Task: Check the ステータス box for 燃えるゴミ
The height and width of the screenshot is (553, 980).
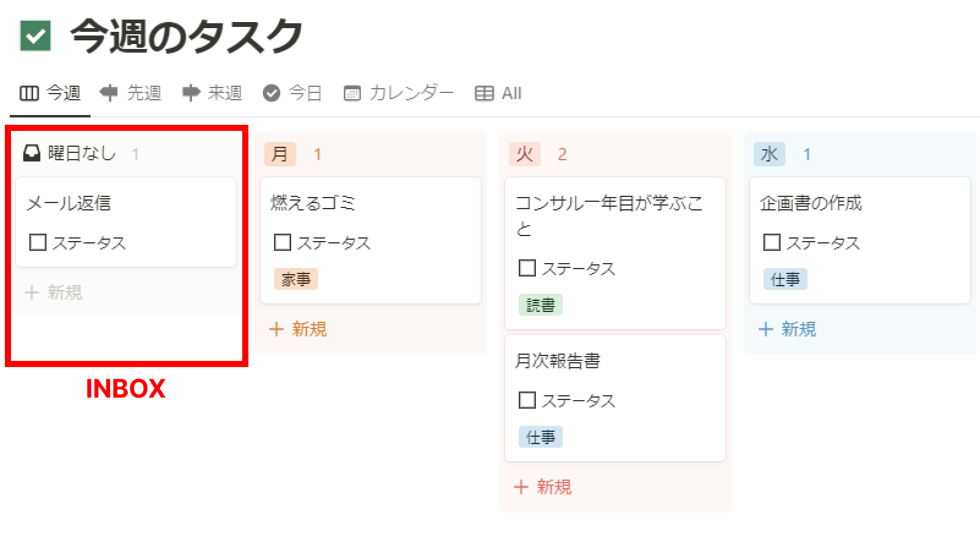Action: (283, 242)
